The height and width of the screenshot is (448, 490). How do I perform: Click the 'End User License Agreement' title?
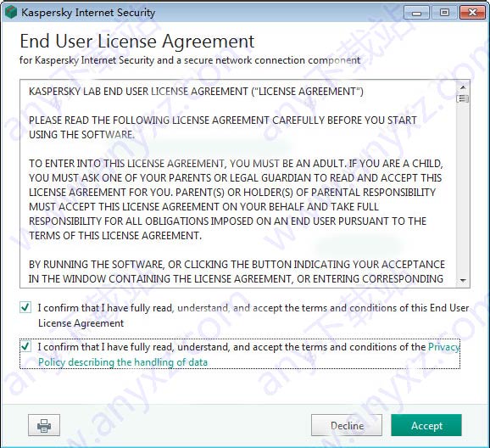pos(136,42)
